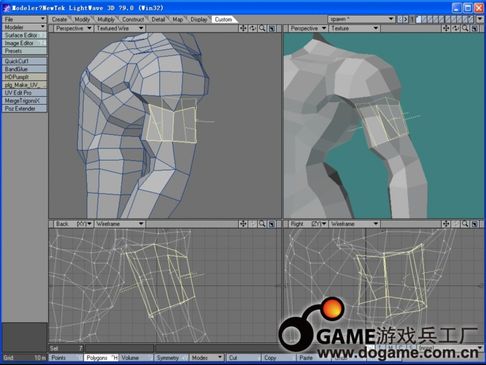
Task: Open the spawn object selector dropdown
Action: [361, 19]
